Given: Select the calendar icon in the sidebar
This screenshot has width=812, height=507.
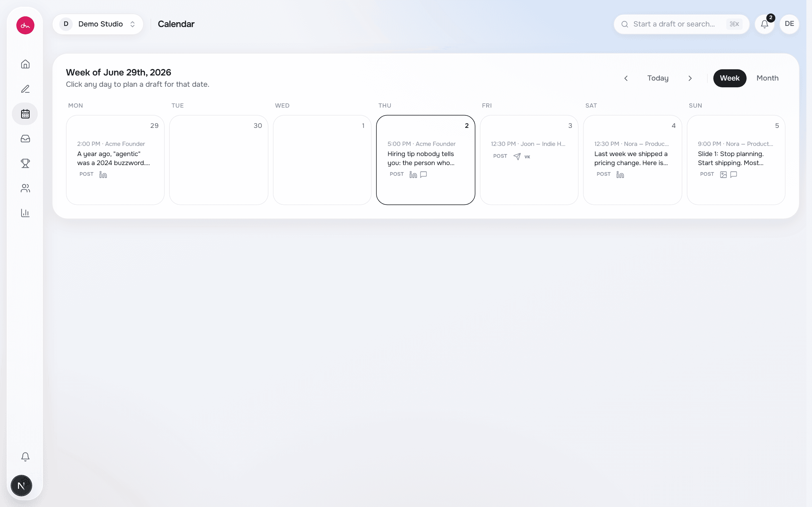Looking at the screenshot, I should coord(25,114).
